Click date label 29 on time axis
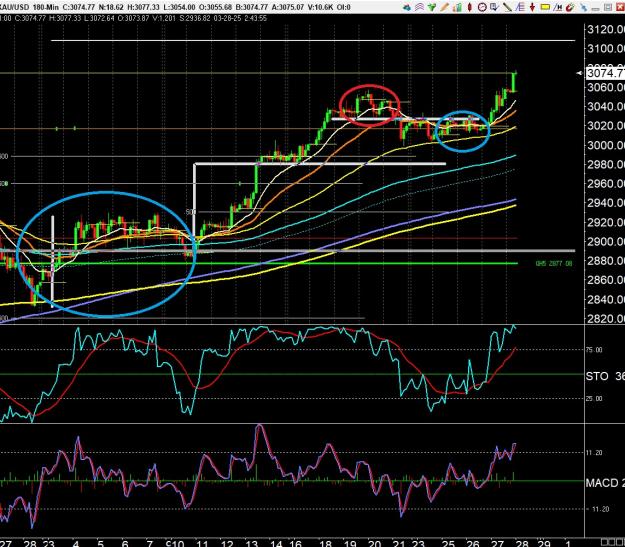 (544, 543)
